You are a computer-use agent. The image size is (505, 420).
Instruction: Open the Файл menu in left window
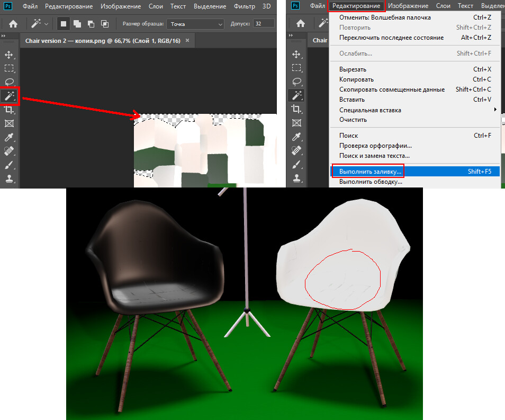point(30,6)
